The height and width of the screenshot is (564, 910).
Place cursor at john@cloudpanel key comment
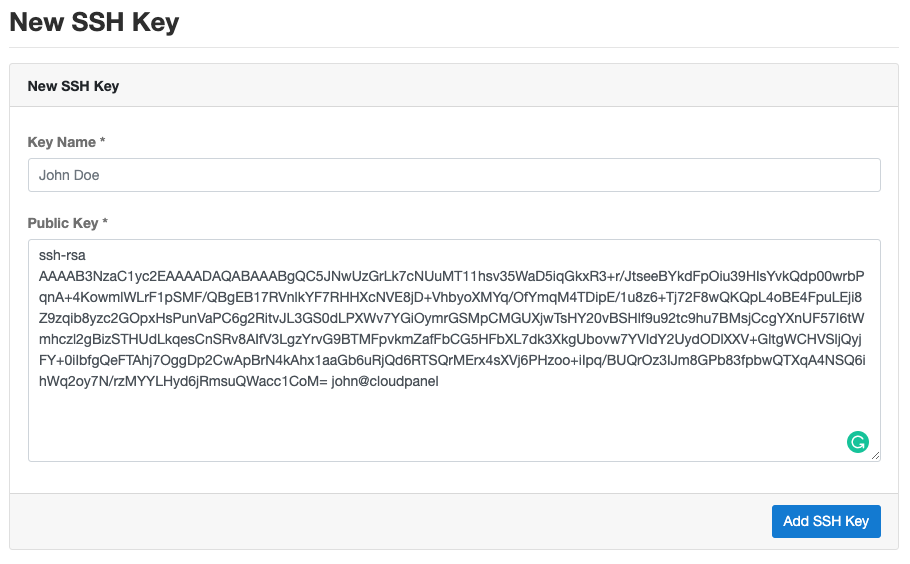point(385,381)
